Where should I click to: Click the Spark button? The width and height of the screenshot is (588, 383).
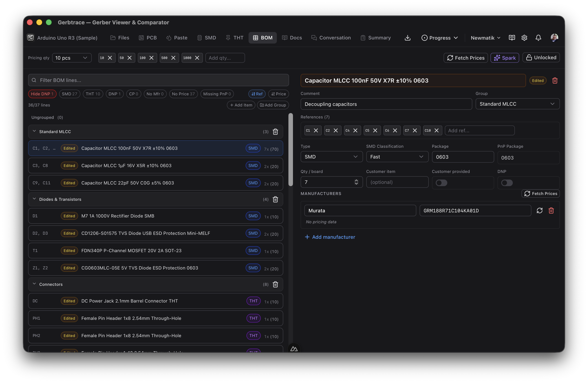(x=505, y=58)
